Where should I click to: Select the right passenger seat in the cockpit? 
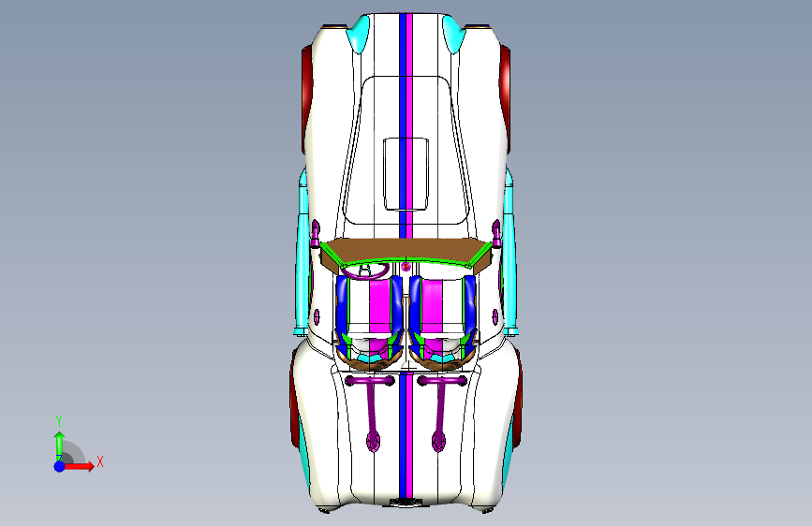click(x=443, y=322)
